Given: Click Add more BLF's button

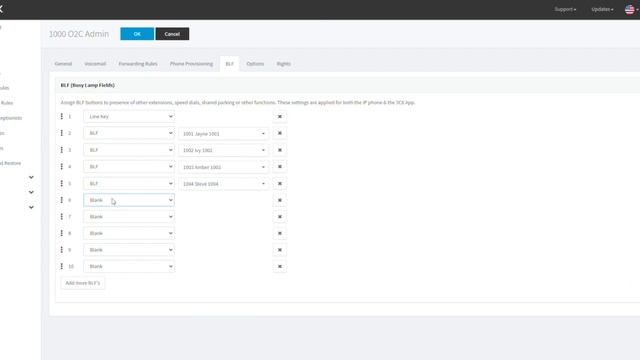Looking at the screenshot, I should coord(83,283).
